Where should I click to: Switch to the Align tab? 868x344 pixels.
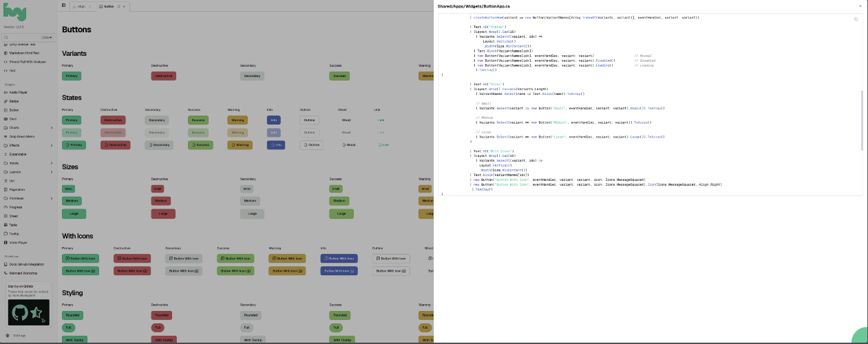[81, 6]
